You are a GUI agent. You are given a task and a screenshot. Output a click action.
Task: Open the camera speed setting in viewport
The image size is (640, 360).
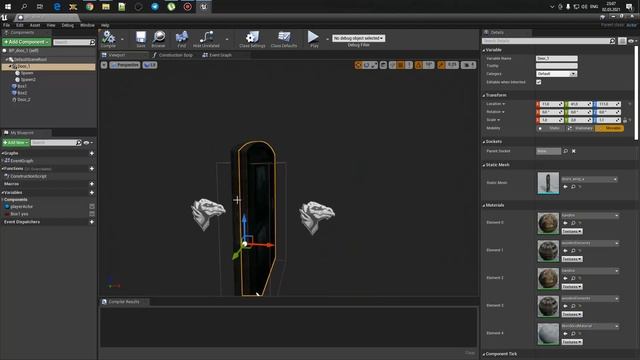coord(468,65)
